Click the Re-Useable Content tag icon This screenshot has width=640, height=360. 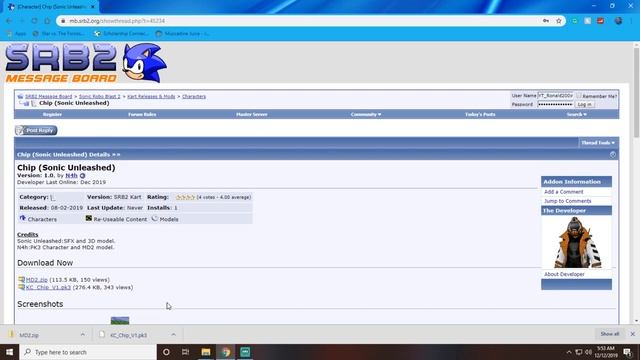[89, 219]
